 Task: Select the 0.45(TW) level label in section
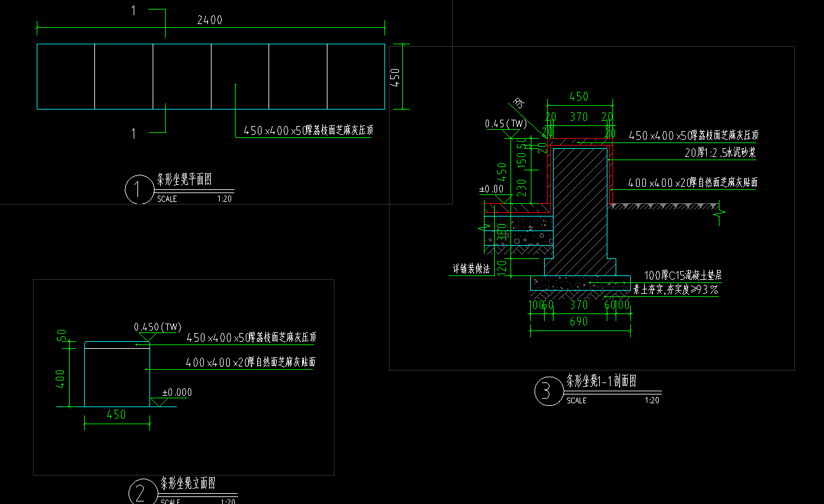(x=506, y=123)
